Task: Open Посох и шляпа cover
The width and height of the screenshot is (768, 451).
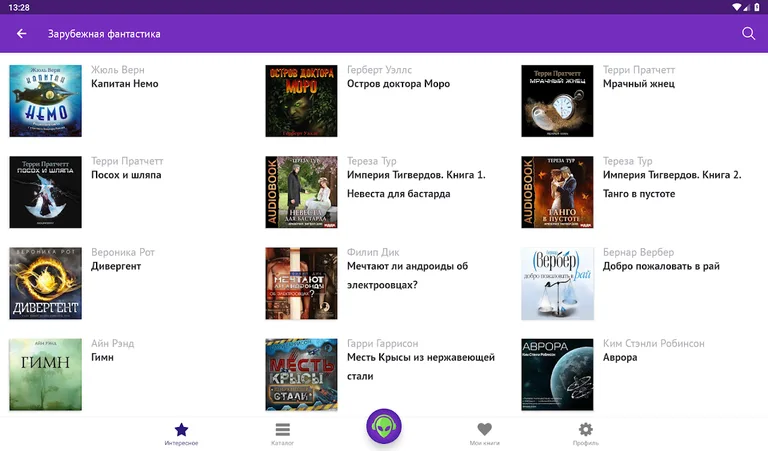Action: point(46,192)
